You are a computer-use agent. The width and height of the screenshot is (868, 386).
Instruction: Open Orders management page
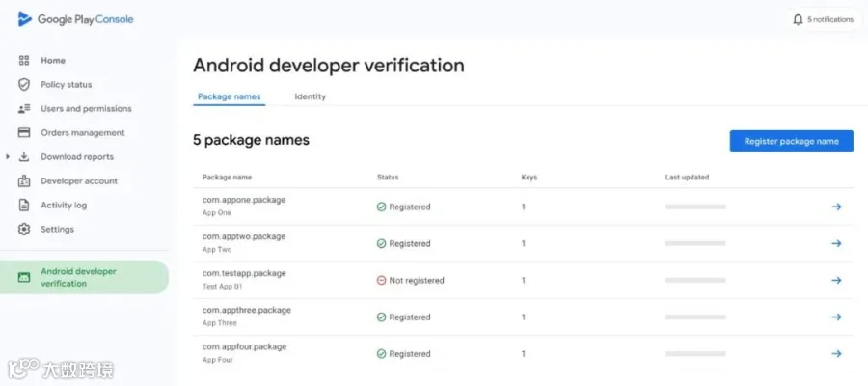tap(83, 133)
